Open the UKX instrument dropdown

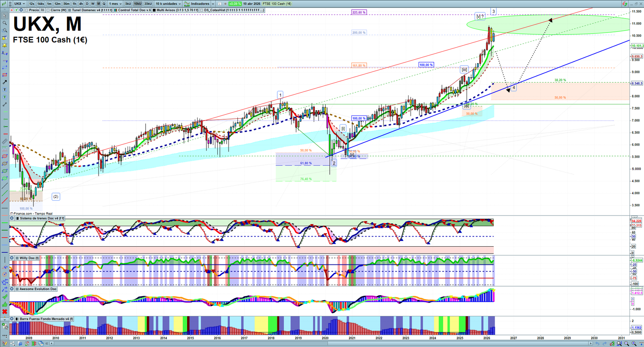click(x=20, y=4)
